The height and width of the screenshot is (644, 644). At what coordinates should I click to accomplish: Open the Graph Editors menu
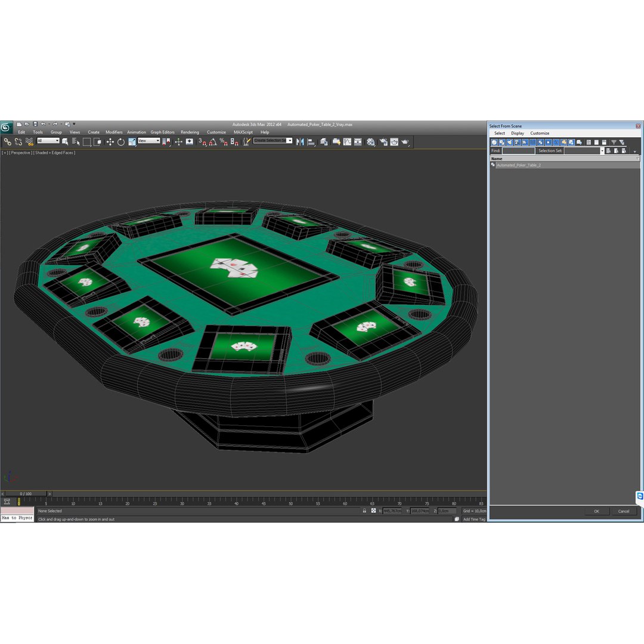pos(162,132)
